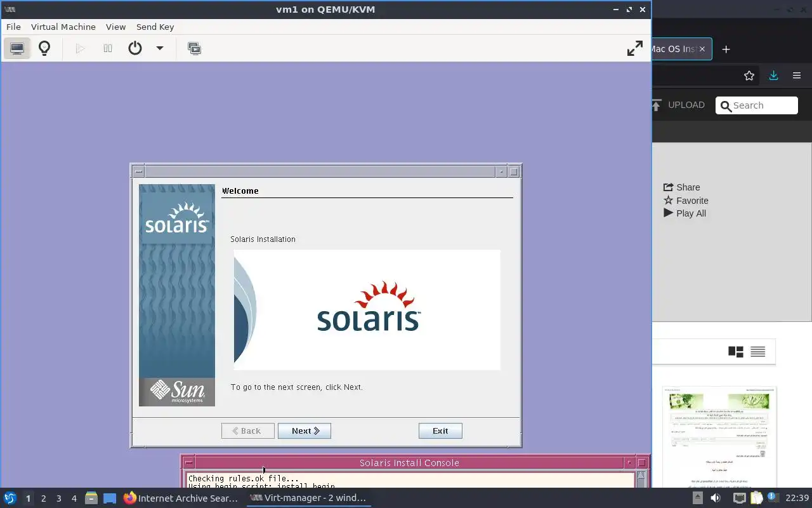Open the manage VM snapshots icon
The height and width of the screenshot is (508, 812).
point(195,48)
